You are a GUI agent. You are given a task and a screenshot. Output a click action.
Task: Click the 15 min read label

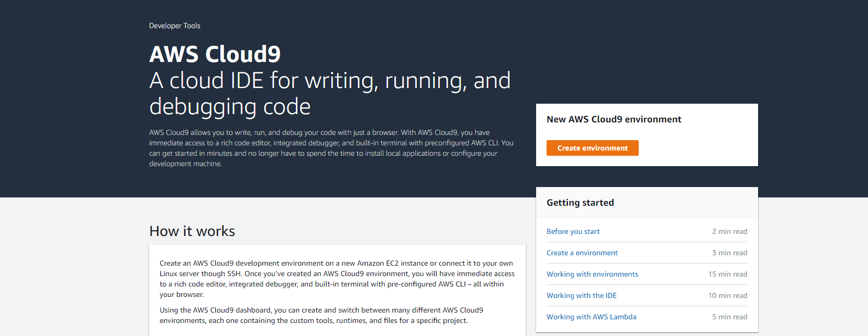pos(728,274)
